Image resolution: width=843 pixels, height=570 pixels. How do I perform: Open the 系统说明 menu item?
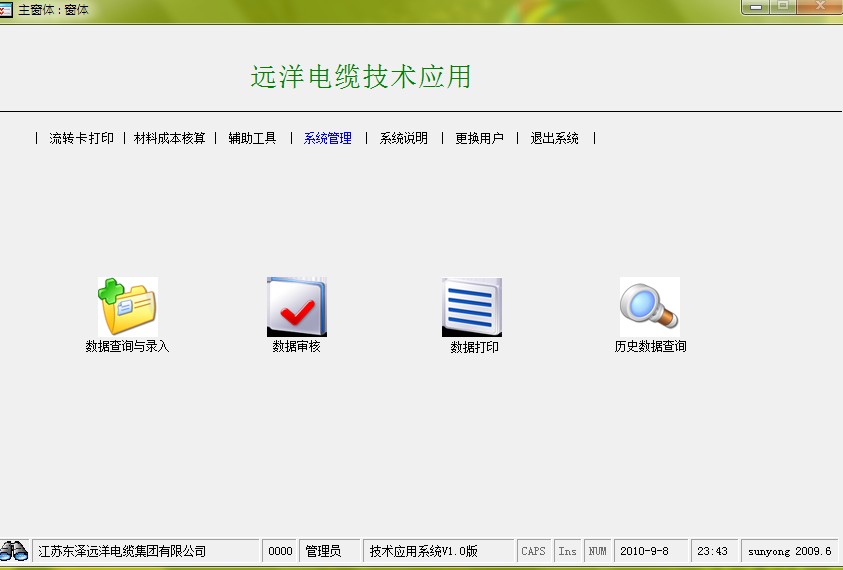tap(404, 139)
